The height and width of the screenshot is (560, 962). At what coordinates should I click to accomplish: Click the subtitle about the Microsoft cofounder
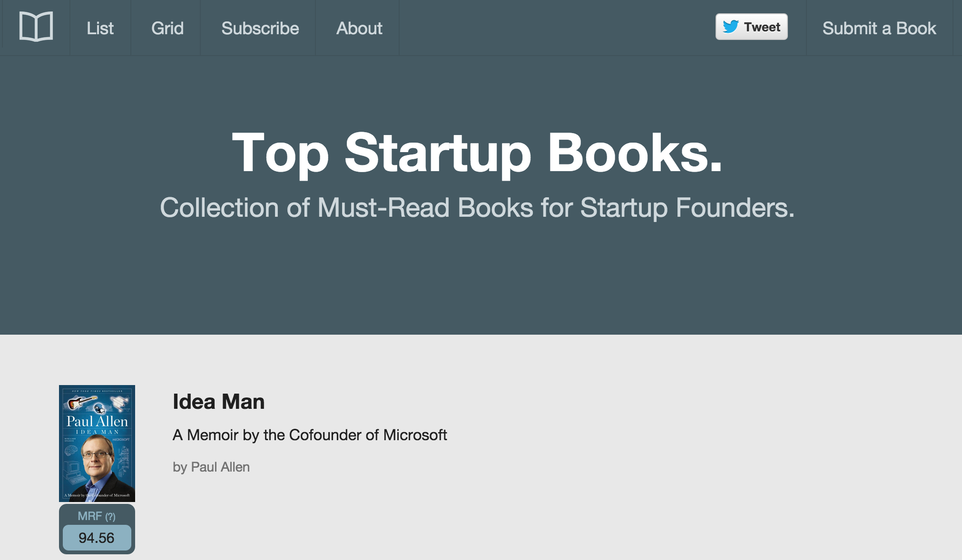[309, 434]
